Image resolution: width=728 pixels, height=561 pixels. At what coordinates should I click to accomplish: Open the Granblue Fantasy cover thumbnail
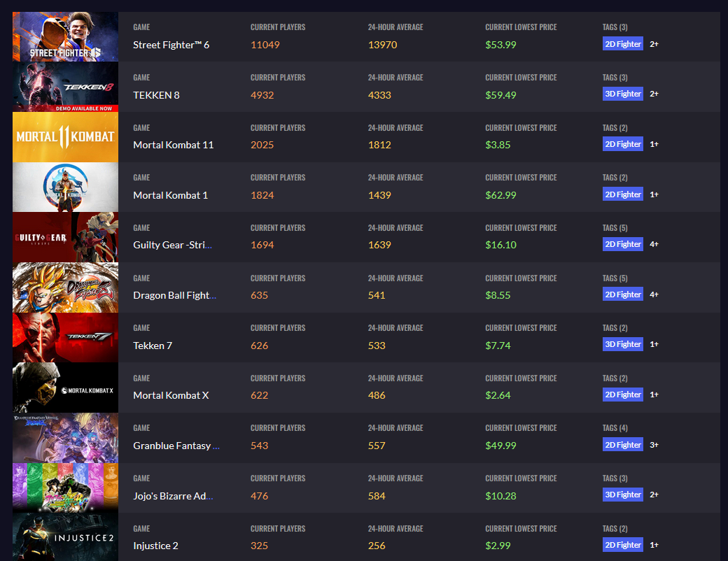tap(66, 438)
